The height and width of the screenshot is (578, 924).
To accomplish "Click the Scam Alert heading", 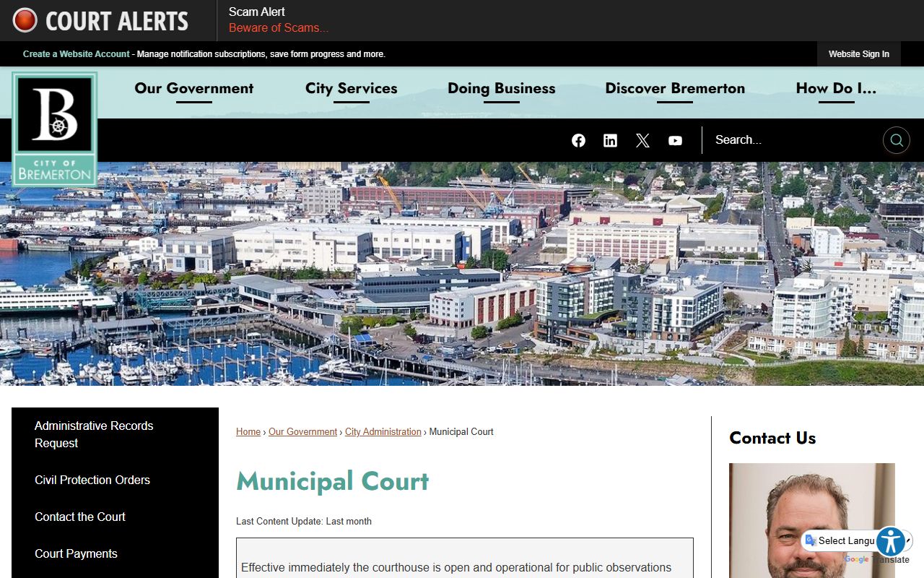I will (x=257, y=12).
